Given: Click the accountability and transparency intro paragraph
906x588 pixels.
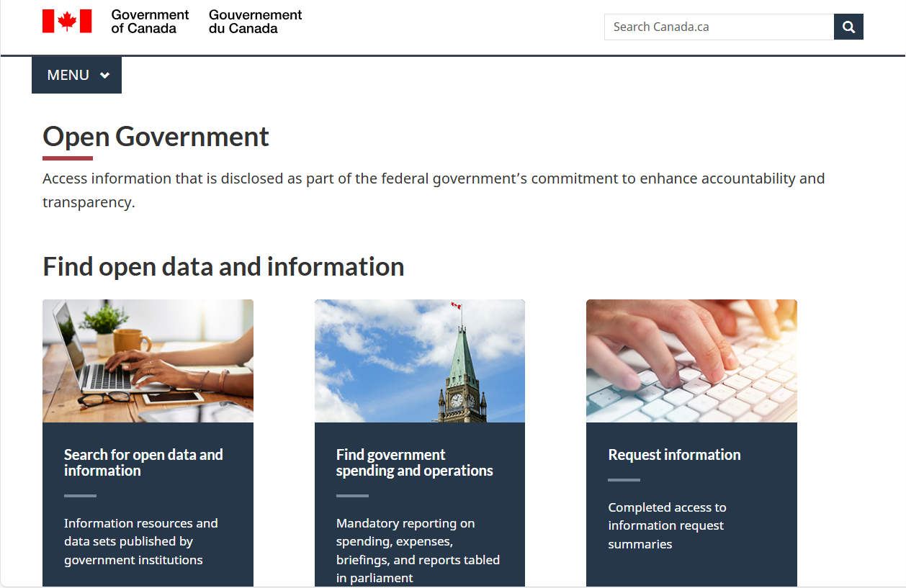Looking at the screenshot, I should (433, 190).
